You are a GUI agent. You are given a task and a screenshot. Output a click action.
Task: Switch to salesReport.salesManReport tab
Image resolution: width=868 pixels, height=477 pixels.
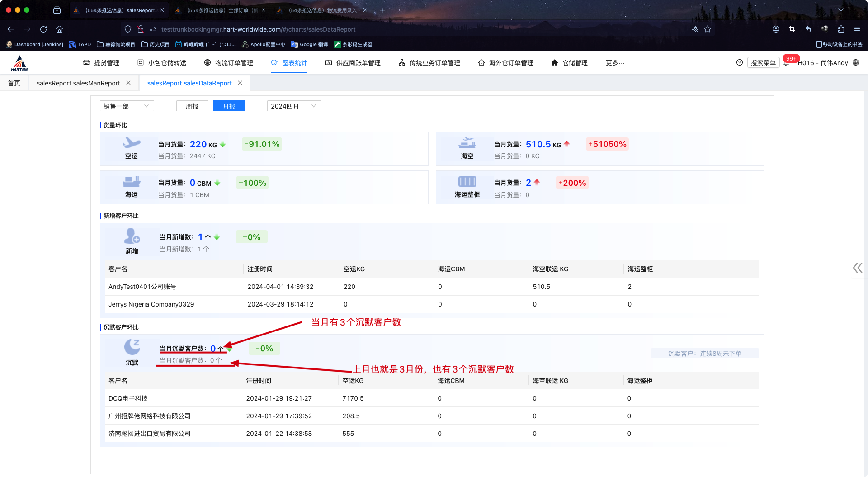pyautogui.click(x=78, y=83)
